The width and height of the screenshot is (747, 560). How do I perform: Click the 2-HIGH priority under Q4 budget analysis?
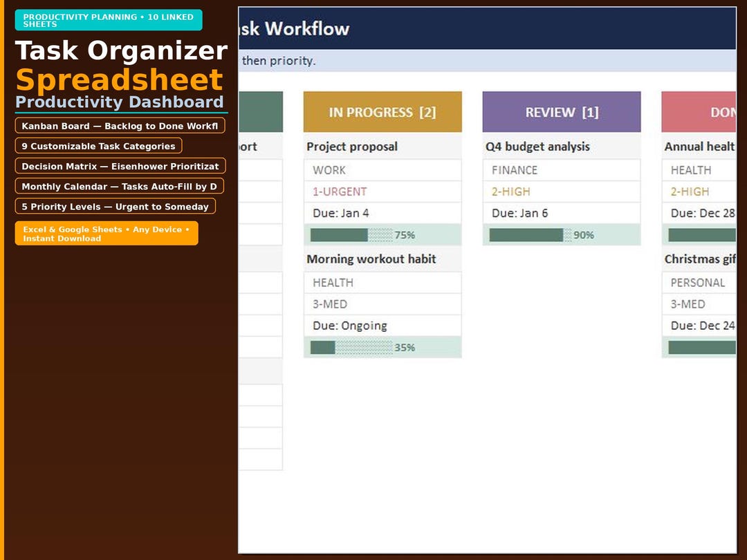tap(562, 192)
